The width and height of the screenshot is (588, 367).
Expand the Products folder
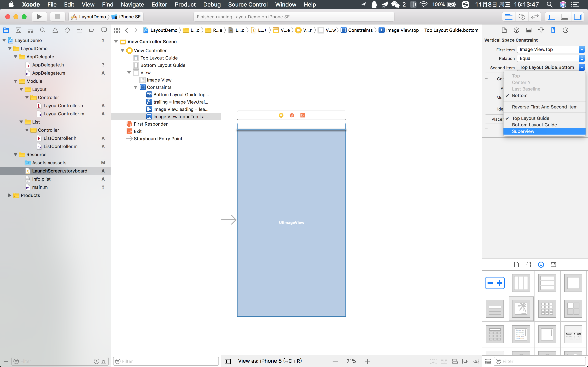10,195
